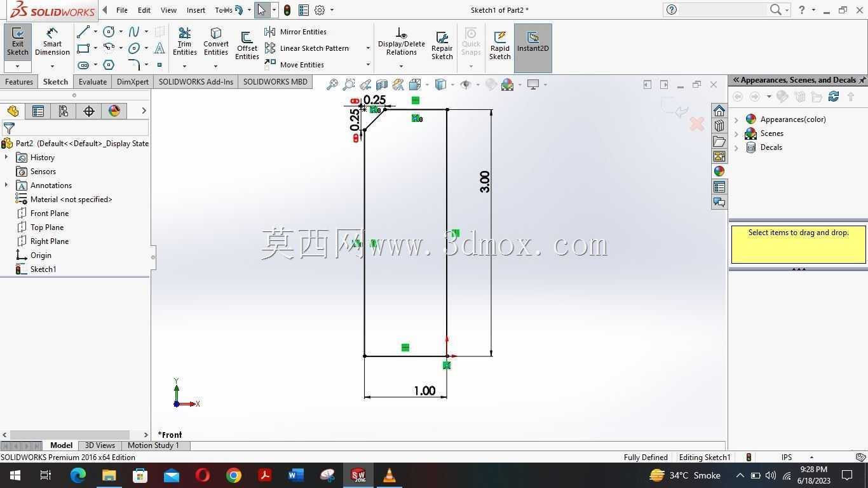Click the rebuild traffic light icon
The height and width of the screenshot is (488, 868).
coord(287,10)
